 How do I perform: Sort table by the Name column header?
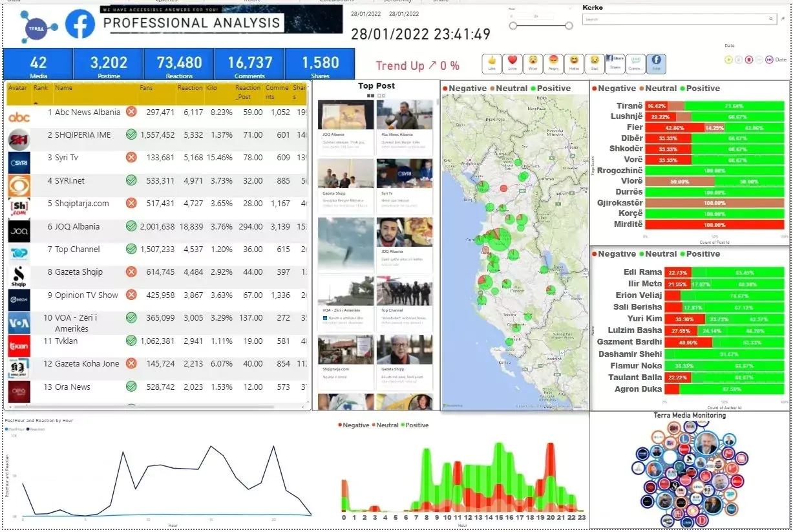(x=63, y=87)
